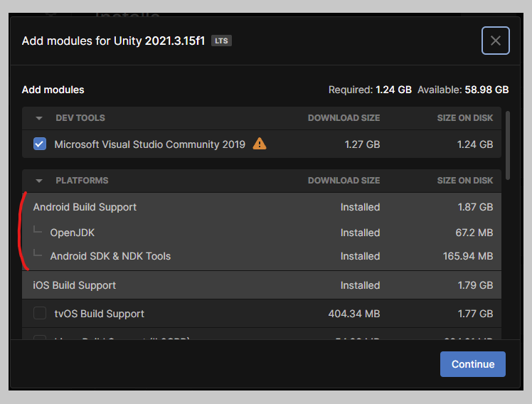Click tvOS Build Support's 1.77 GB size
This screenshot has width=532, height=404.
click(x=475, y=314)
